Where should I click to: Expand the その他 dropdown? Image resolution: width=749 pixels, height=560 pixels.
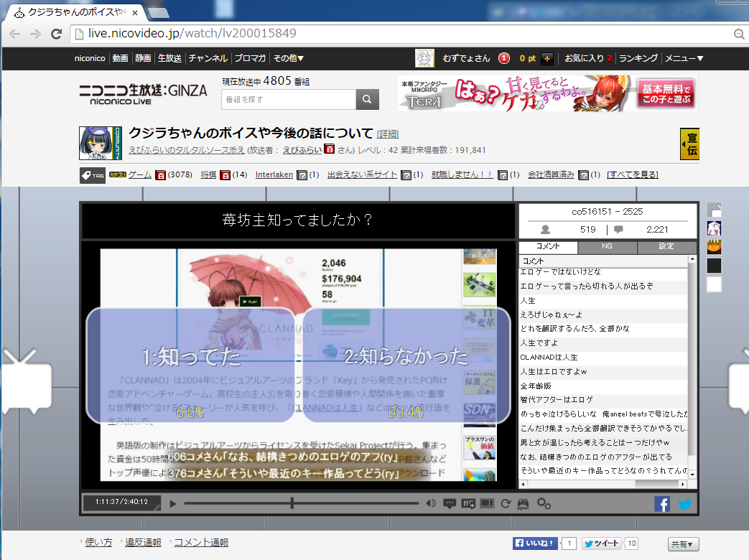[x=289, y=58]
